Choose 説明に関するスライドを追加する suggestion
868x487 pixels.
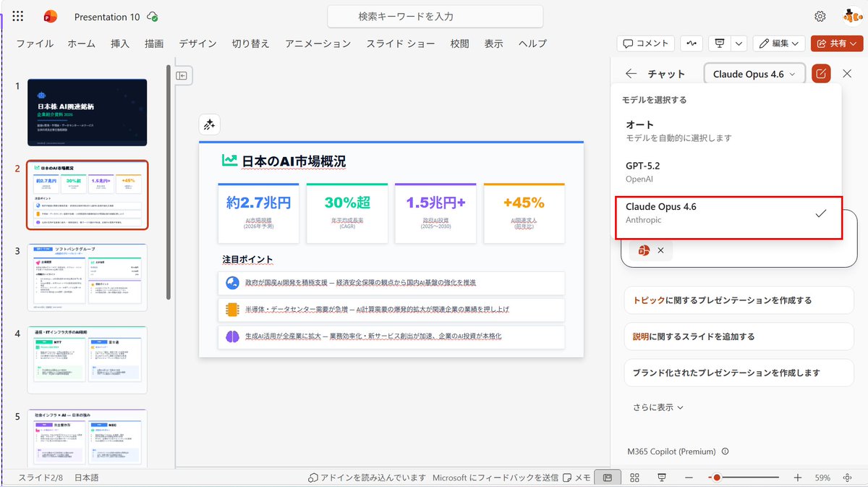click(739, 336)
